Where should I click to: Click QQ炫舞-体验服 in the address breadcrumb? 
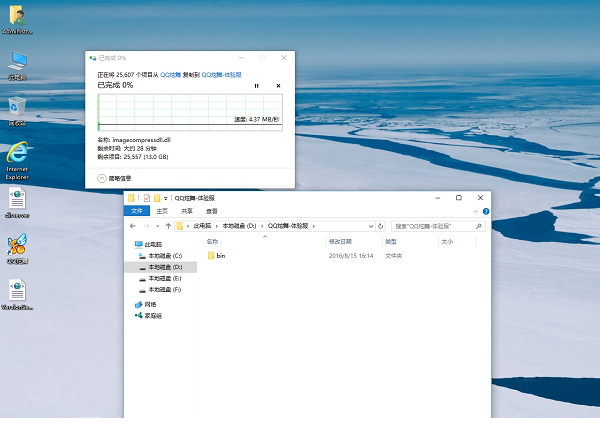pyautogui.click(x=288, y=226)
